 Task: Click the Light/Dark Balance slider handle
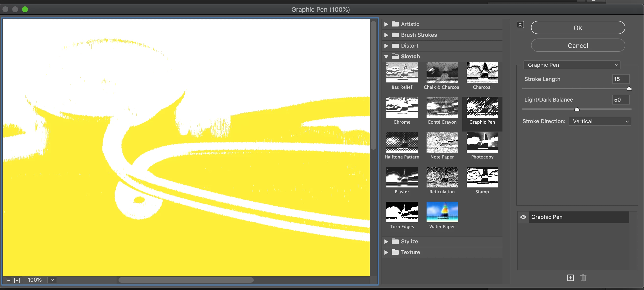577,109
